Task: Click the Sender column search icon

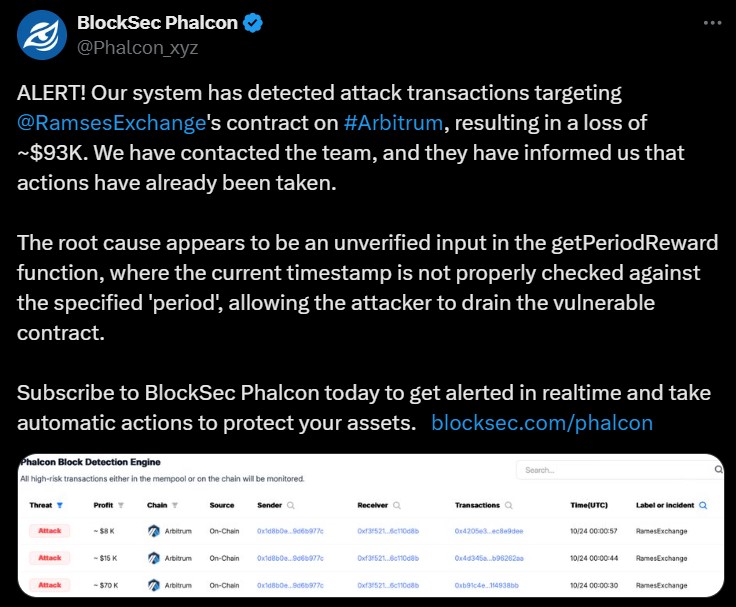Action: point(291,505)
